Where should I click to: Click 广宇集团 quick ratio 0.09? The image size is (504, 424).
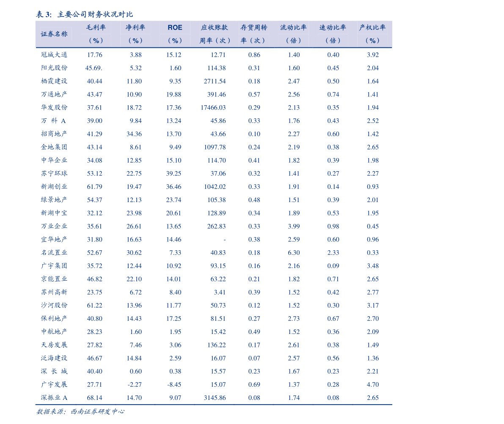tap(333, 266)
